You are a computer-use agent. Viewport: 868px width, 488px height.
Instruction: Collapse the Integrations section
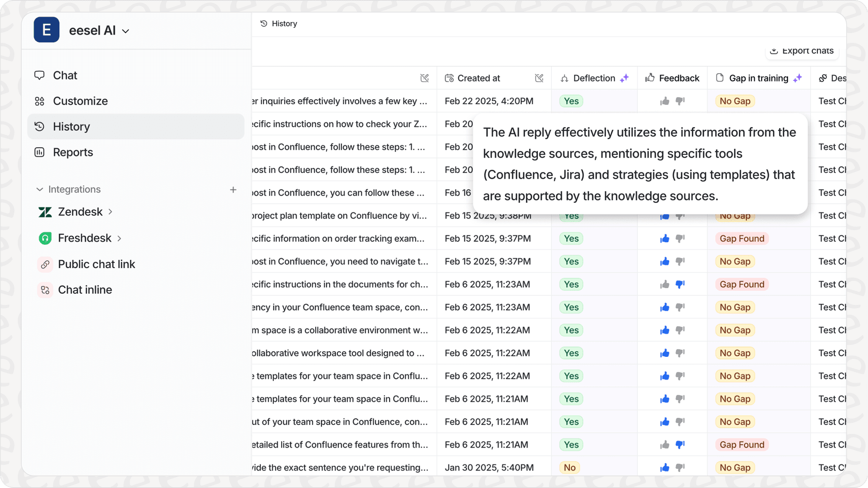click(40, 189)
